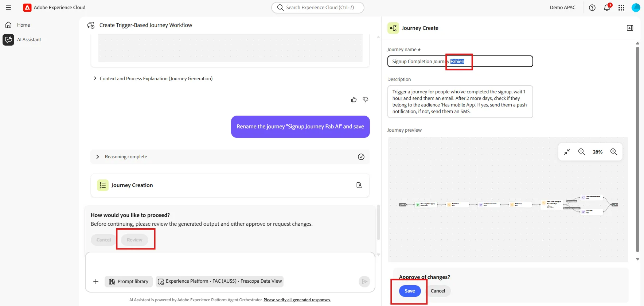Open AI Assistant in sidebar

point(29,39)
